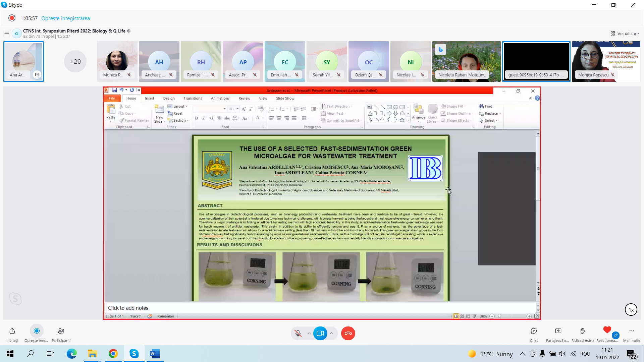End the call with red hangup button

pyautogui.click(x=348, y=333)
